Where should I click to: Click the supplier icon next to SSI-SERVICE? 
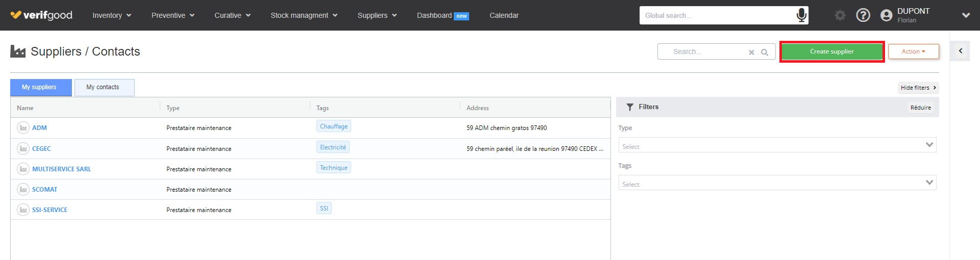[23, 210]
